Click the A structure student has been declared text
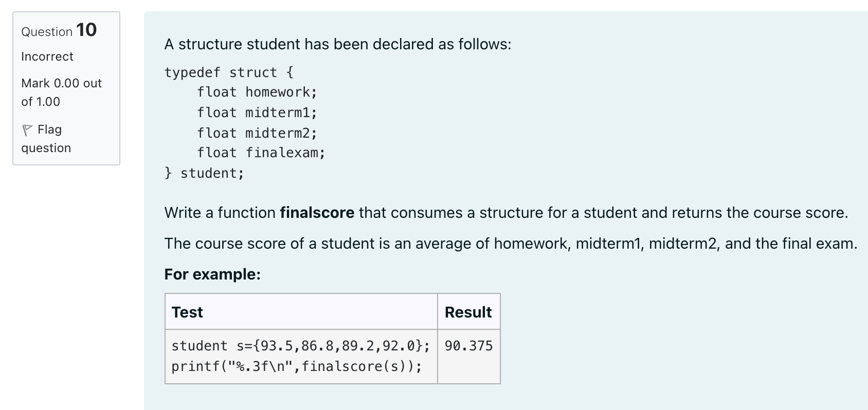This screenshot has width=868, height=410. [338, 45]
